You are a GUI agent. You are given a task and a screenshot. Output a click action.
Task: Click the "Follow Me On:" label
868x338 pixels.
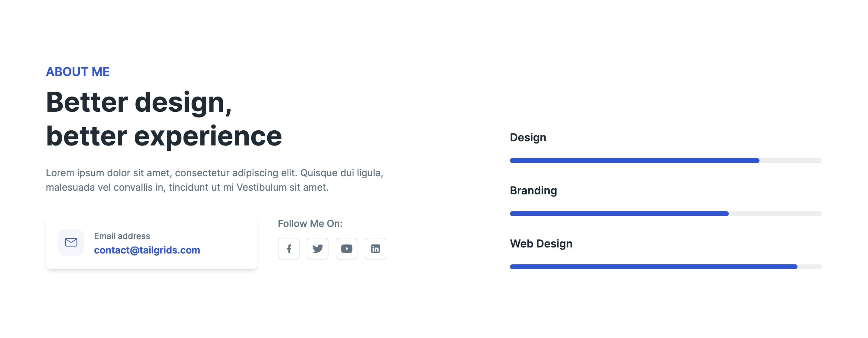[x=310, y=223]
